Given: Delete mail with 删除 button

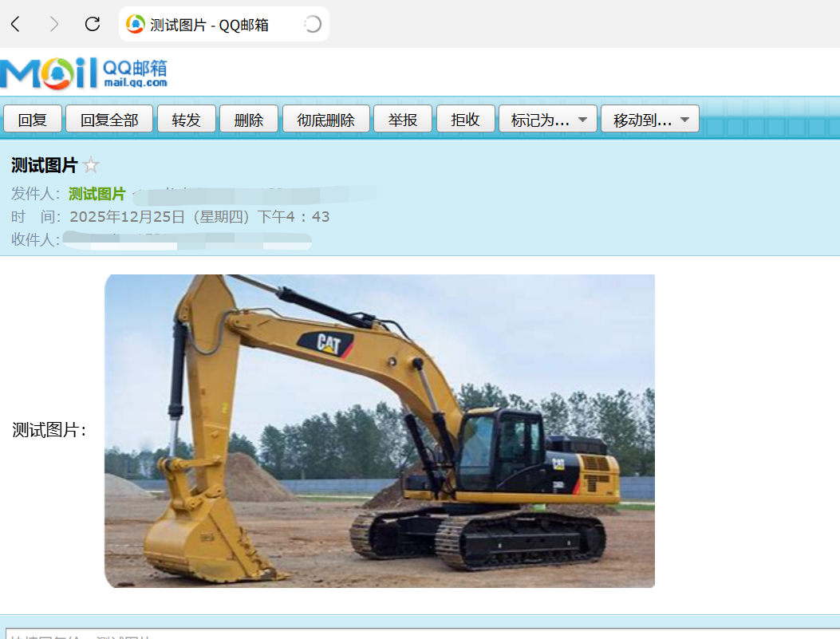Looking at the screenshot, I should (x=249, y=119).
